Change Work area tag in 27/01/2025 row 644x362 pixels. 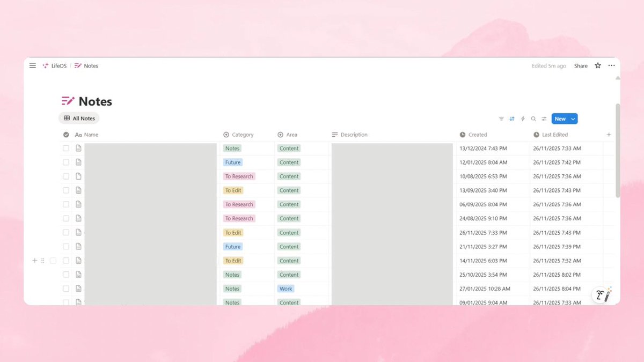coord(286,289)
